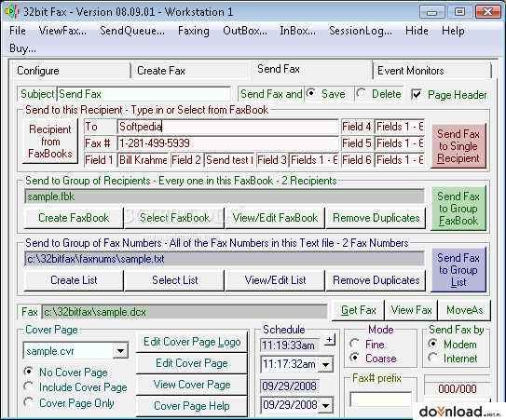This screenshot has height=420, width=506.
Task: Open the SessionLog... menu
Action: pyautogui.click(x=361, y=31)
